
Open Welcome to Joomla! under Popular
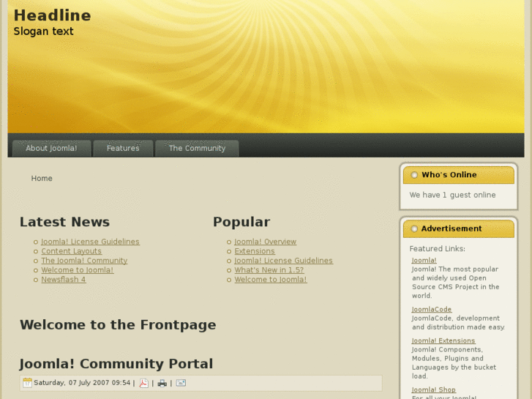271,280
